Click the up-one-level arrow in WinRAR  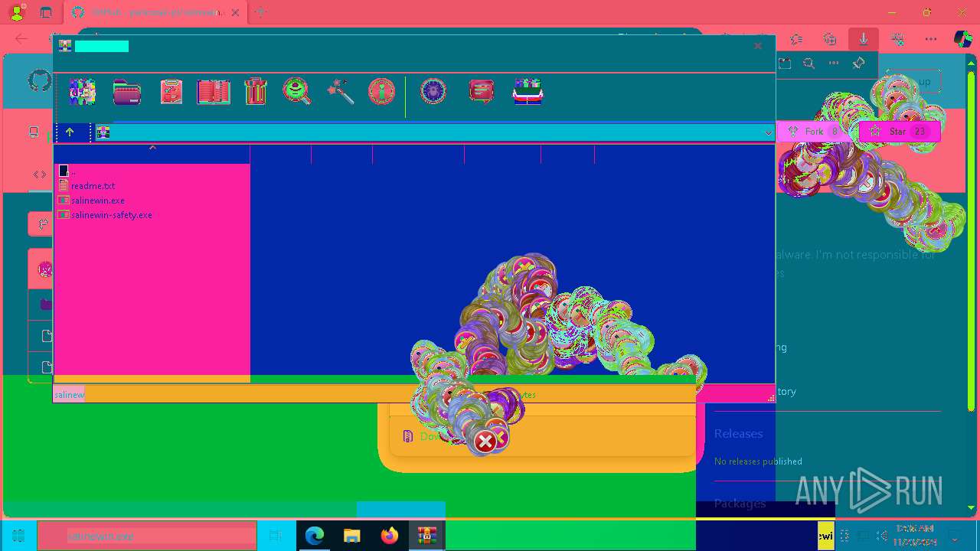(x=70, y=132)
